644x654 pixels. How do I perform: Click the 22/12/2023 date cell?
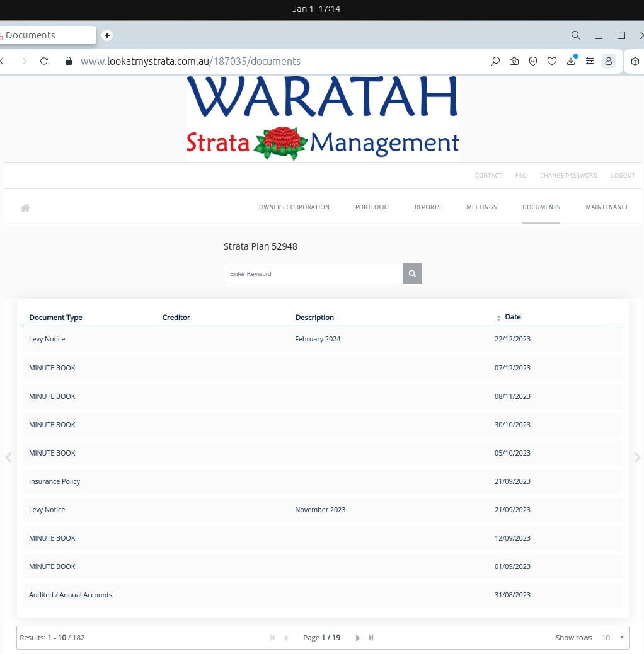512,339
